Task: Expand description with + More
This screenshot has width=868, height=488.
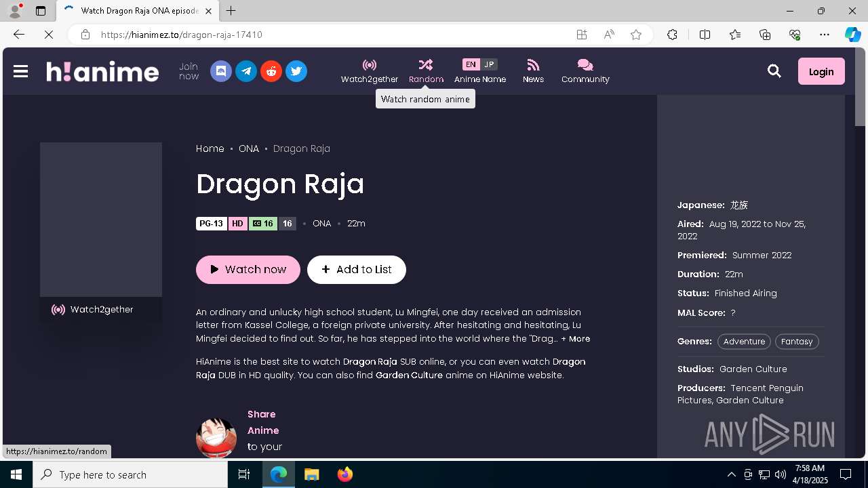Action: click(576, 339)
